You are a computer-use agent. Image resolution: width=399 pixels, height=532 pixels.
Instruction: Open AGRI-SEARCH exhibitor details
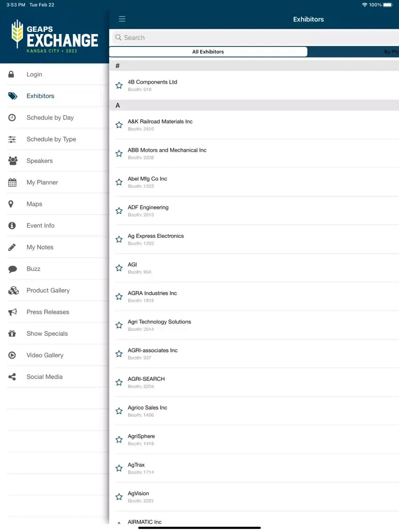254,383
